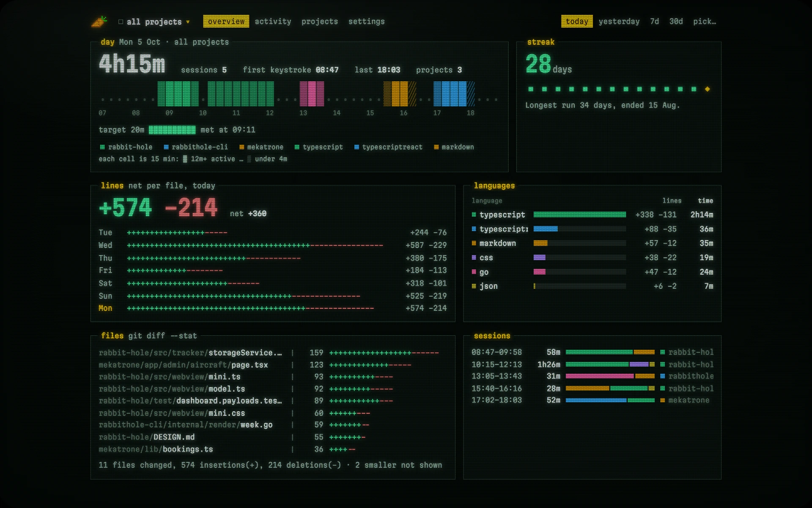
Task: Click the typescript bar in languages panel
Action: [580, 215]
